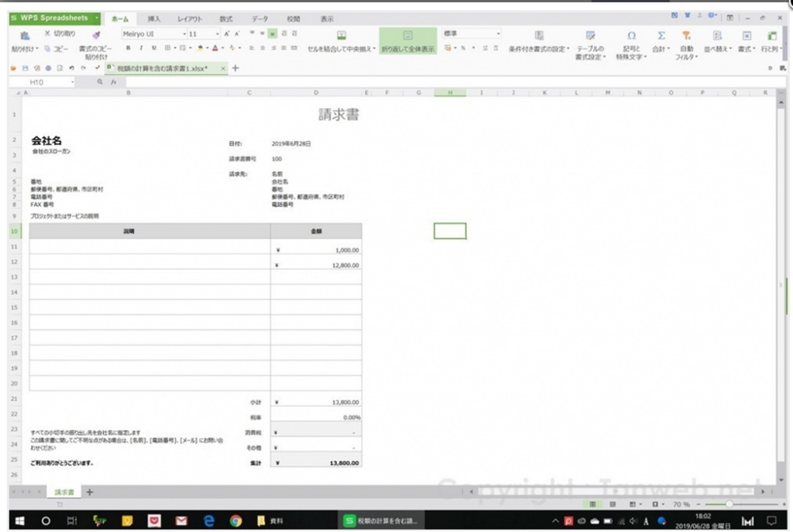Viewport: 793px width, 532px height.
Task: Click the fill color bucket icon
Action: 201,48
